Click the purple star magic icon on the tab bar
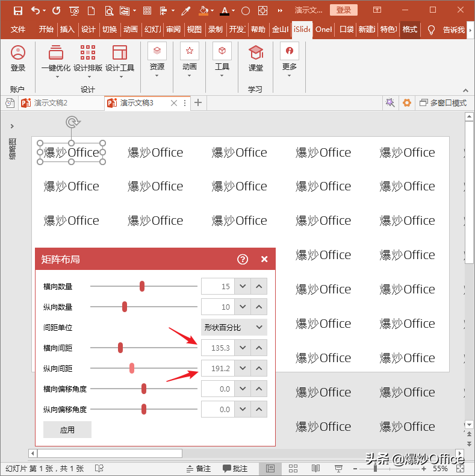475x476 pixels. tap(390, 102)
